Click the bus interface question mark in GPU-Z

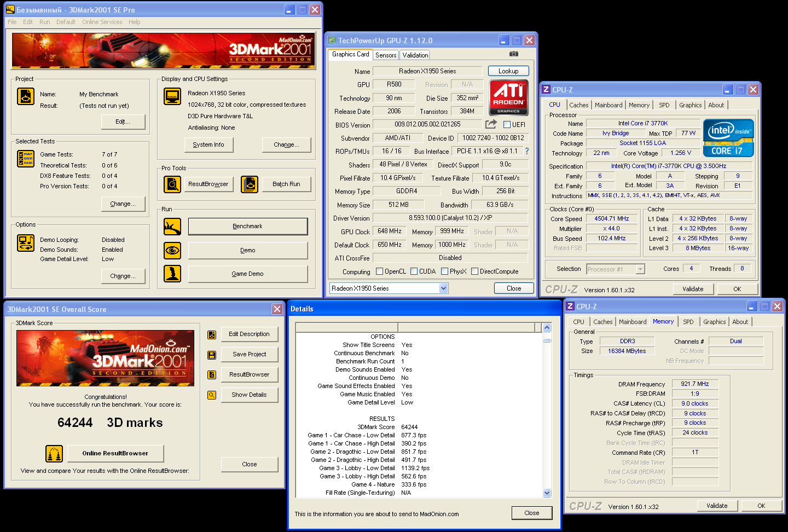[x=527, y=151]
